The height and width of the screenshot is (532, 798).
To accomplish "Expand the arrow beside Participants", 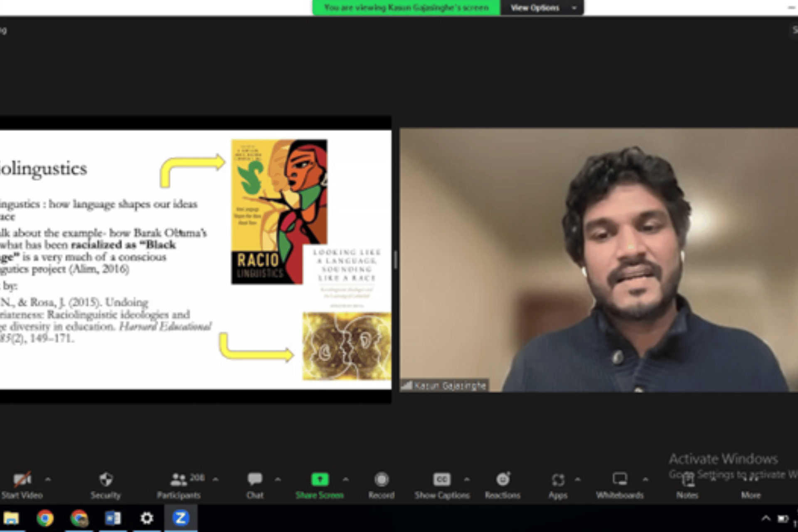I will (x=215, y=480).
